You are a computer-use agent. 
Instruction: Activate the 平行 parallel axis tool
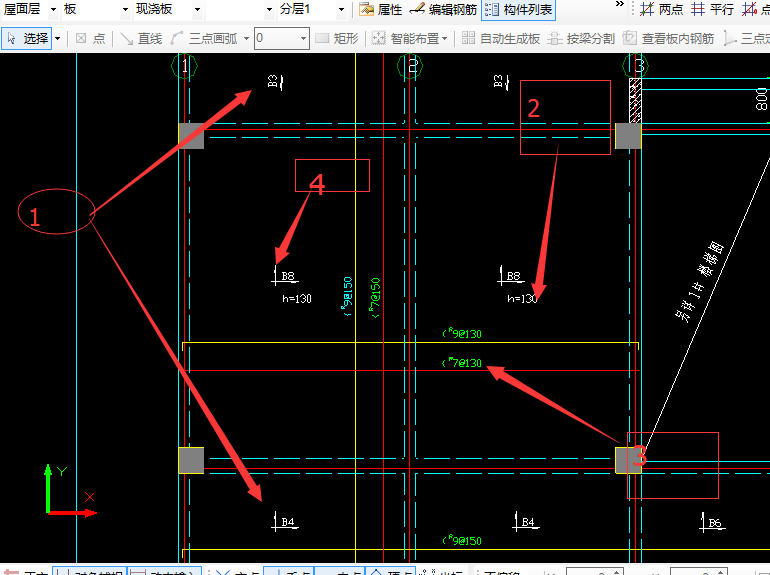click(712, 9)
